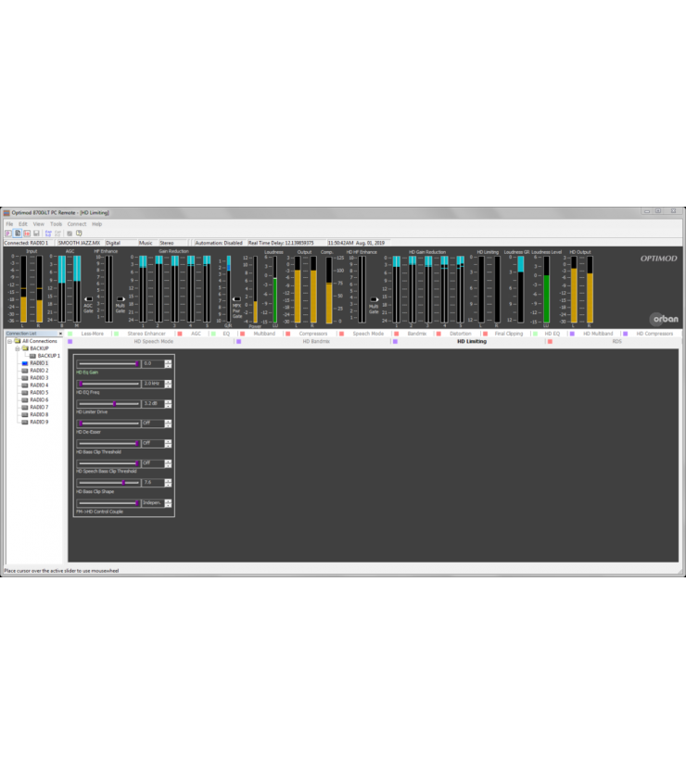
Task: Select RADIO 9 in the connection list
Action: point(39,422)
